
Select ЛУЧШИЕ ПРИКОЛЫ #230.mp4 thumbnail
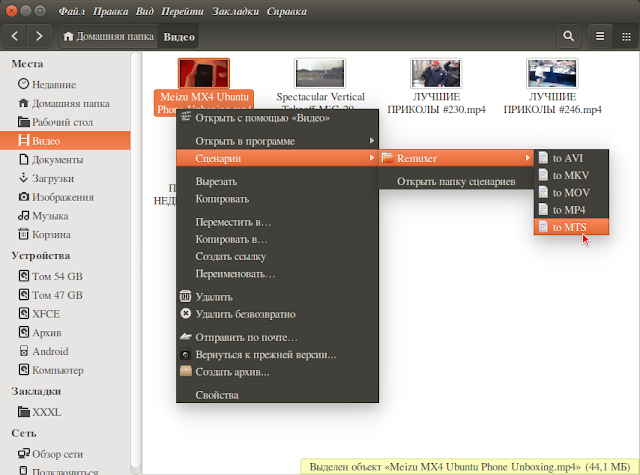point(436,73)
